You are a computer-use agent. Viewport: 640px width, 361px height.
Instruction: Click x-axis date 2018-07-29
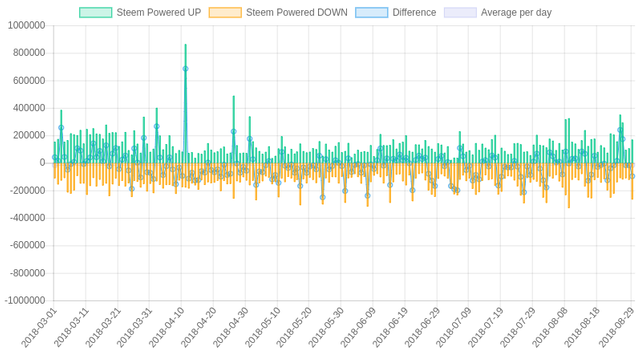point(518,328)
